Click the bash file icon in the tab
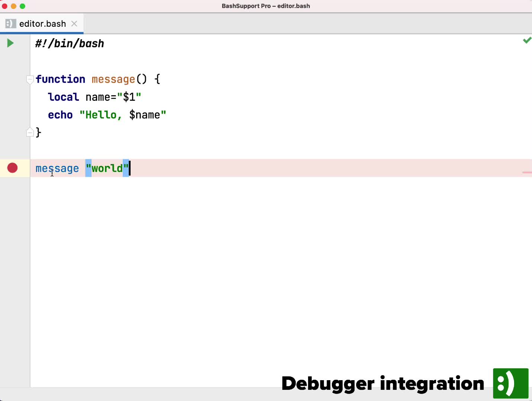 click(x=10, y=24)
